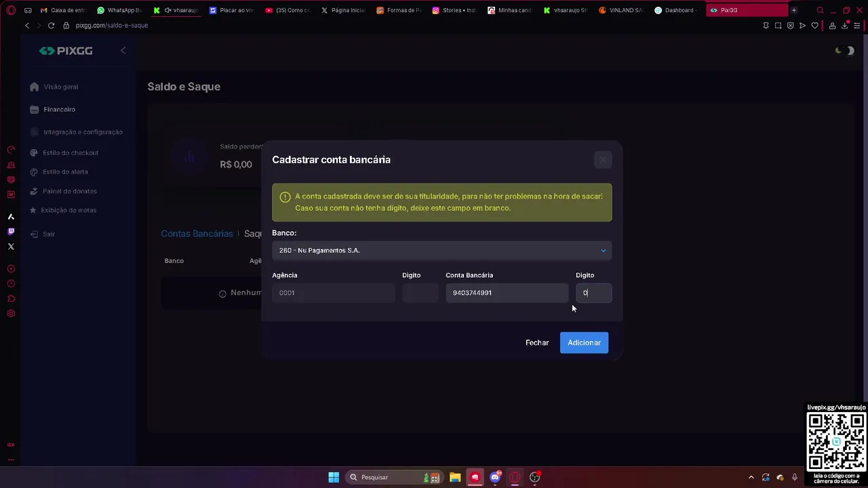
Task: Click the Adicionar button
Action: coord(584,342)
